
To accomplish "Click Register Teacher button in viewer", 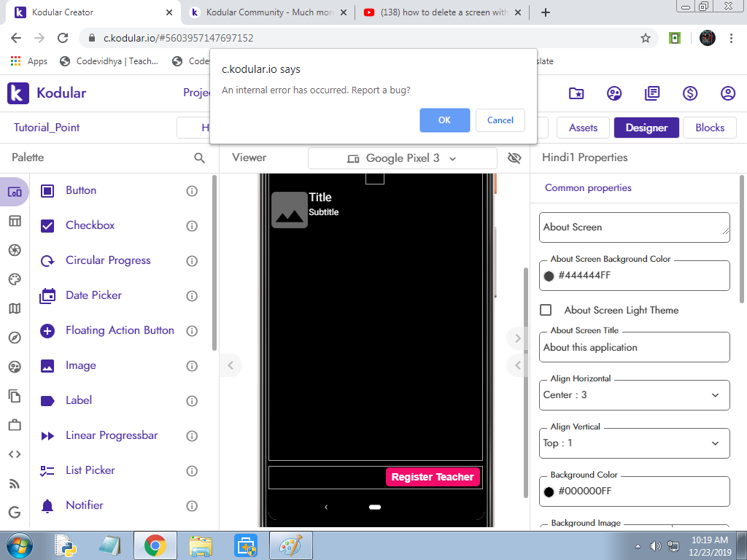I will pyautogui.click(x=433, y=477).
